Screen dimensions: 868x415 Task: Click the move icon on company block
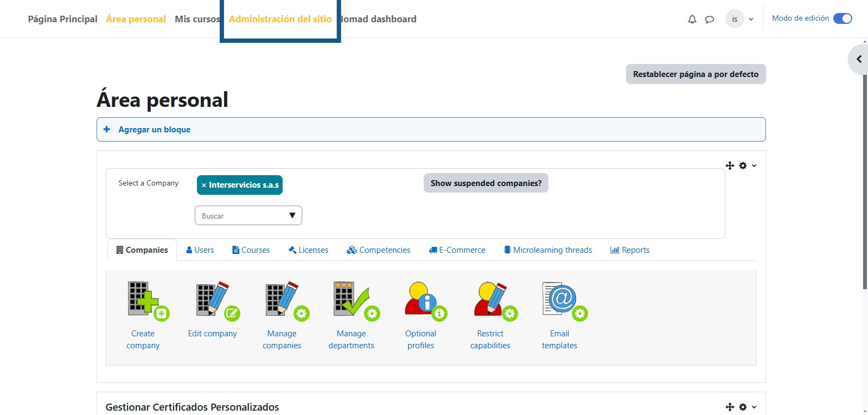click(730, 165)
